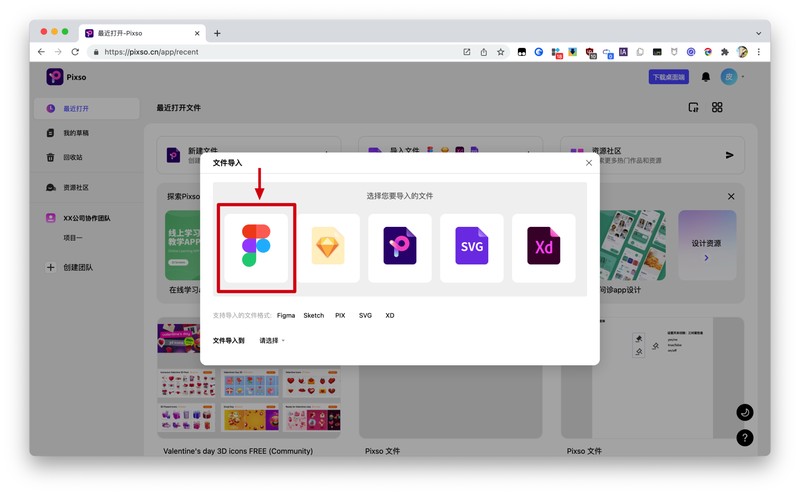The height and width of the screenshot is (495, 800).
Task: Open the notifications bell
Action: [x=706, y=77]
